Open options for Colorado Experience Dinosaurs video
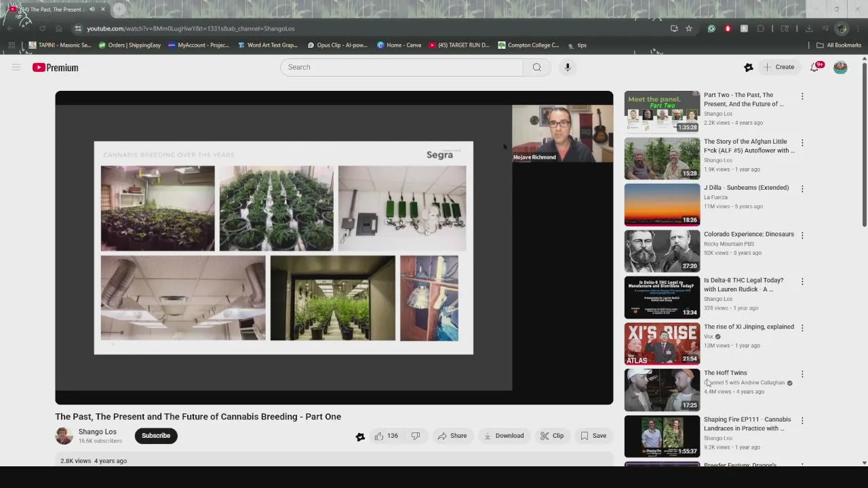This screenshot has height=488, width=868. (802, 235)
